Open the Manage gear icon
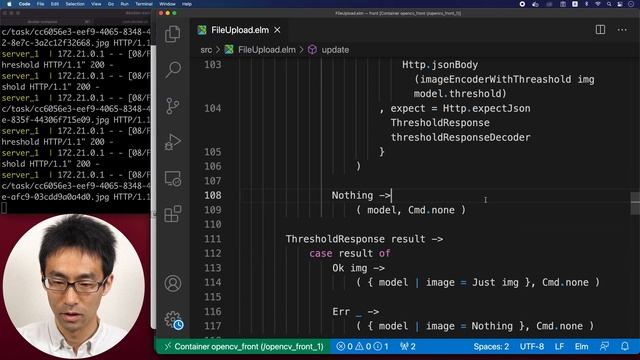Screen dimensions: 640x360 point(173,320)
